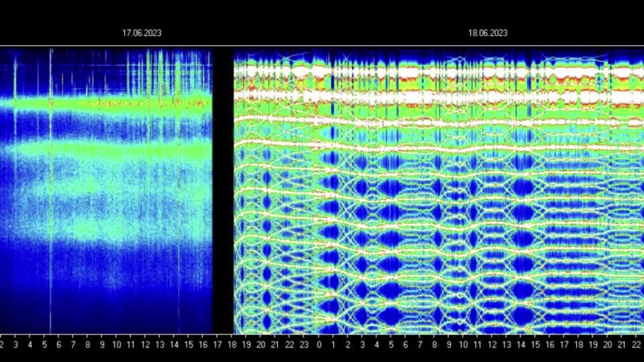Pick hour 17 of the 17.06.2023 axis
This screenshot has width=644, height=362.
click(217, 345)
